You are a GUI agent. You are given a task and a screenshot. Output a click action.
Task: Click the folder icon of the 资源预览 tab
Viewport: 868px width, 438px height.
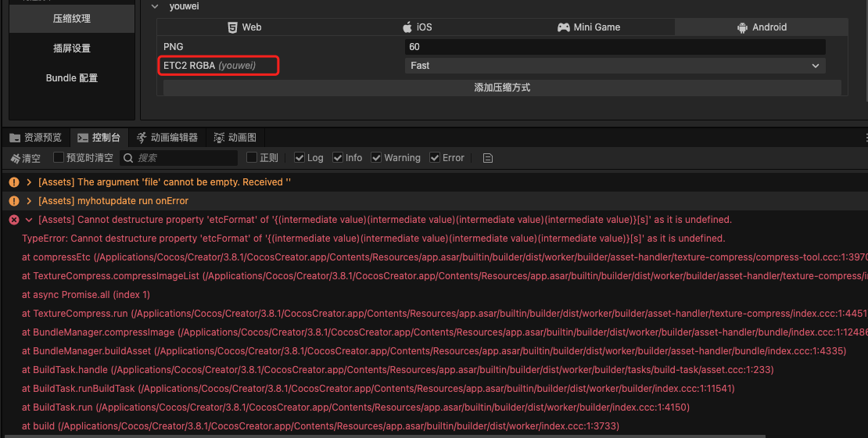[x=15, y=138]
